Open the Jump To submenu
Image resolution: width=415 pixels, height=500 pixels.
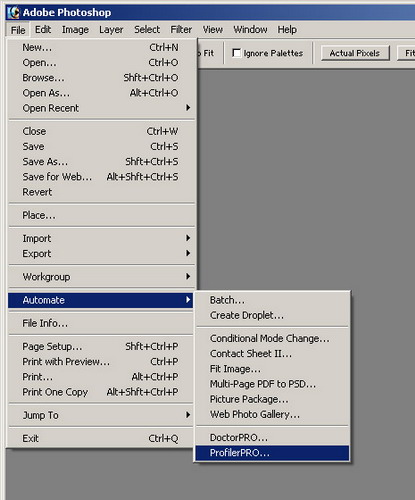(x=101, y=415)
